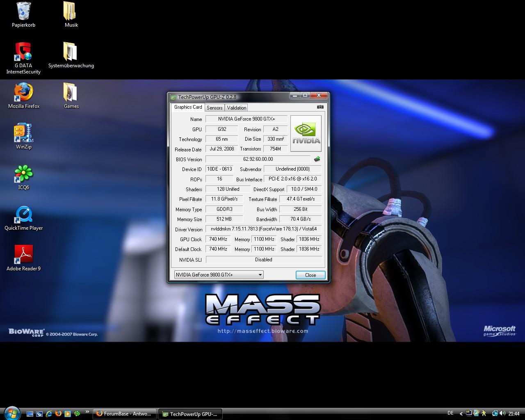This screenshot has height=420, width=525.
Task: Switch to the Sensors tab
Action: [215, 107]
